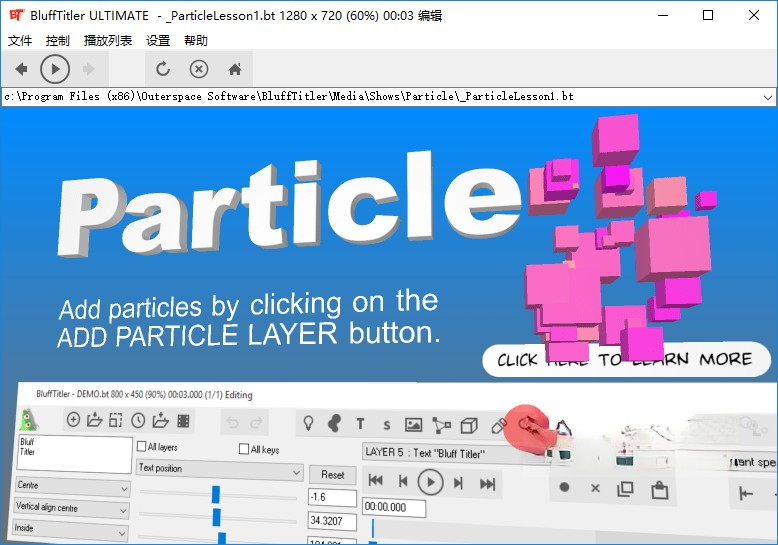778x545 pixels.
Task: Play the show with the circular play button
Action: [x=55, y=69]
